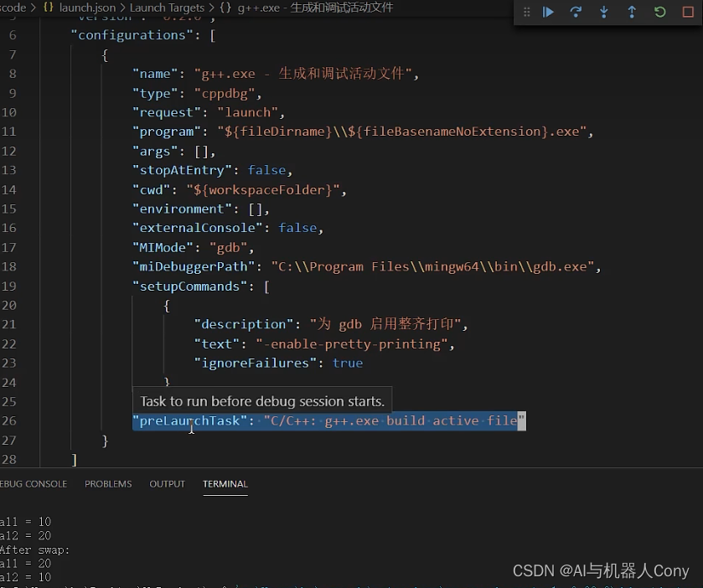Screen dimensions: 703x588
Task: Click the Step Over debug icon
Action: pos(576,12)
